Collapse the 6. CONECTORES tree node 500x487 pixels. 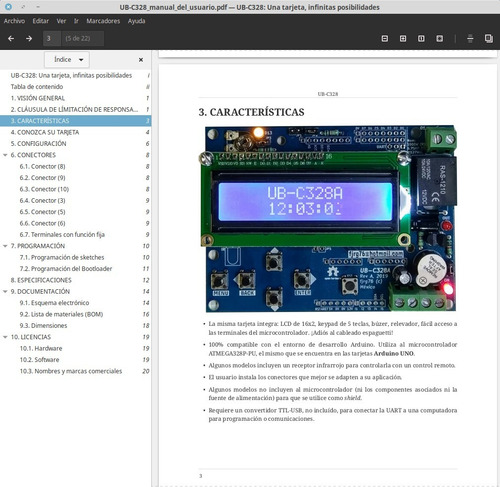click(x=5, y=155)
